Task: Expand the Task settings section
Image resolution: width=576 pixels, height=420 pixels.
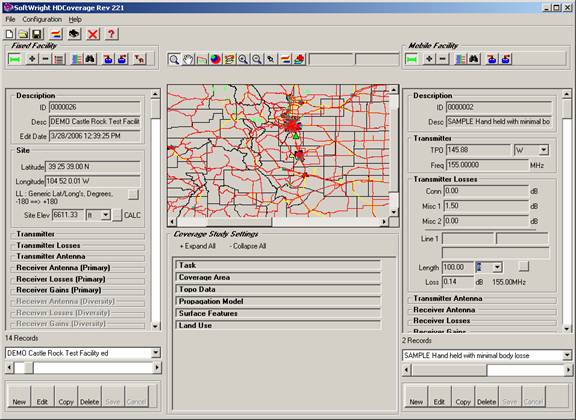Action: 278,265
